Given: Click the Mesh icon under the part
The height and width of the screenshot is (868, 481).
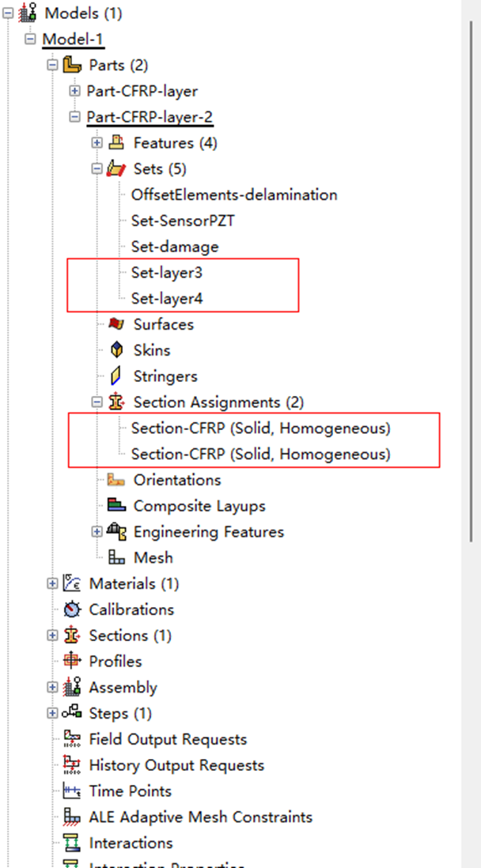Looking at the screenshot, I should pyautogui.click(x=116, y=558).
